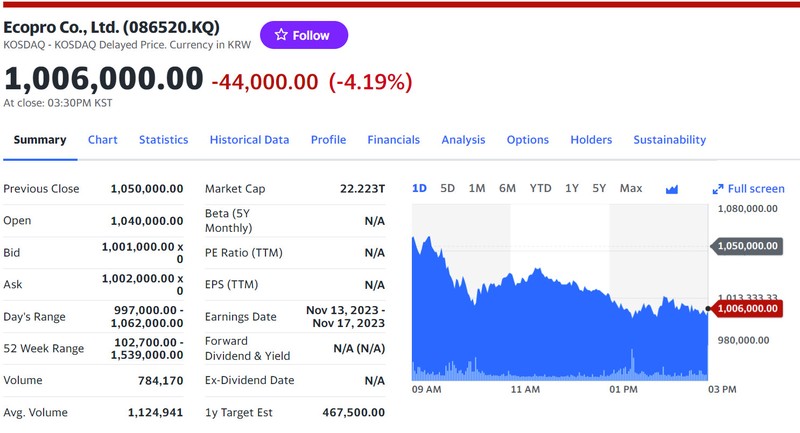800x433 pixels.
Task: Set chart range to 1Y
Action: click(x=572, y=188)
